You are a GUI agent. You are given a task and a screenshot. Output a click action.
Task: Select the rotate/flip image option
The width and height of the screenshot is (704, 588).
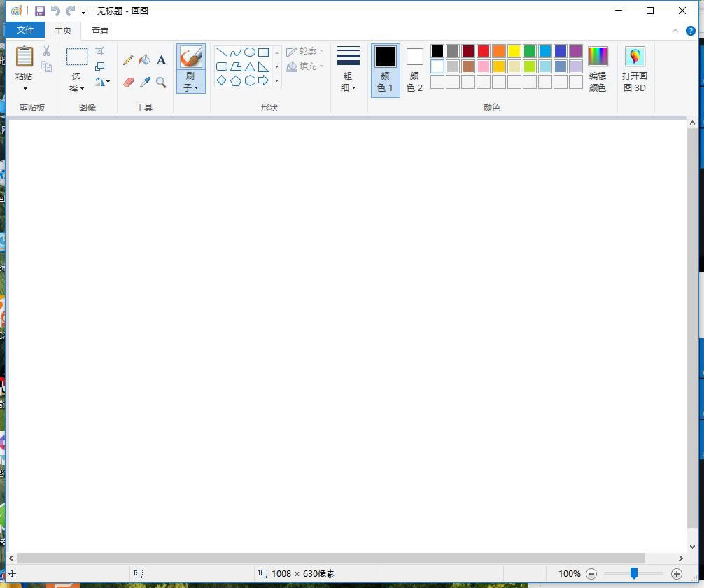tap(101, 82)
